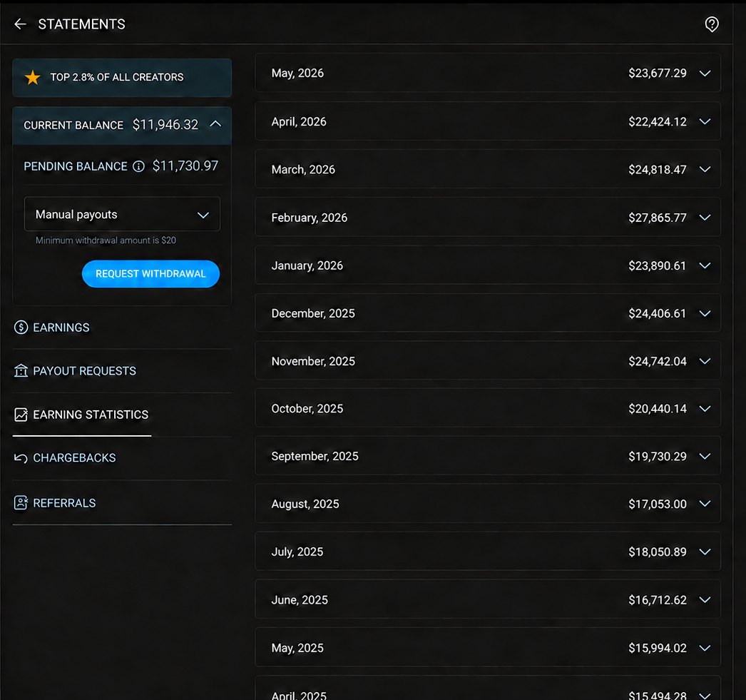
Task: Click the August, 2025 month label
Action: tap(305, 504)
